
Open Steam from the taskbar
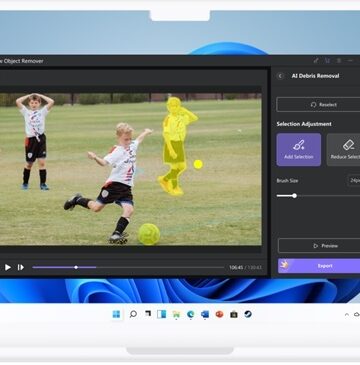pos(248,314)
